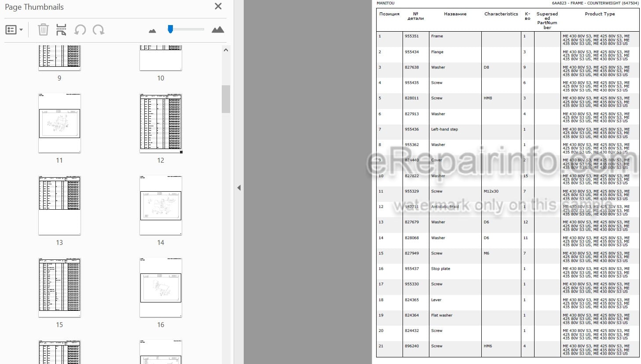Click part number 827638
This screenshot has height=364, width=641.
(x=412, y=67)
